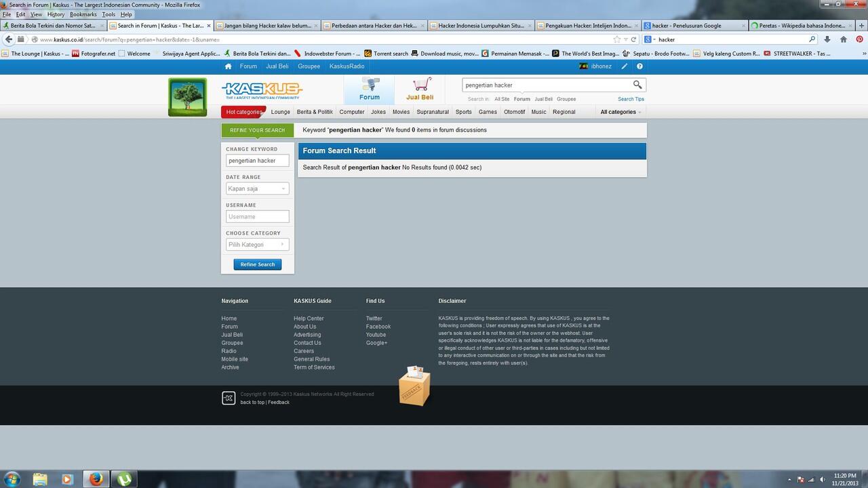
Task: Open the Forum section icon
Action: coord(369,89)
